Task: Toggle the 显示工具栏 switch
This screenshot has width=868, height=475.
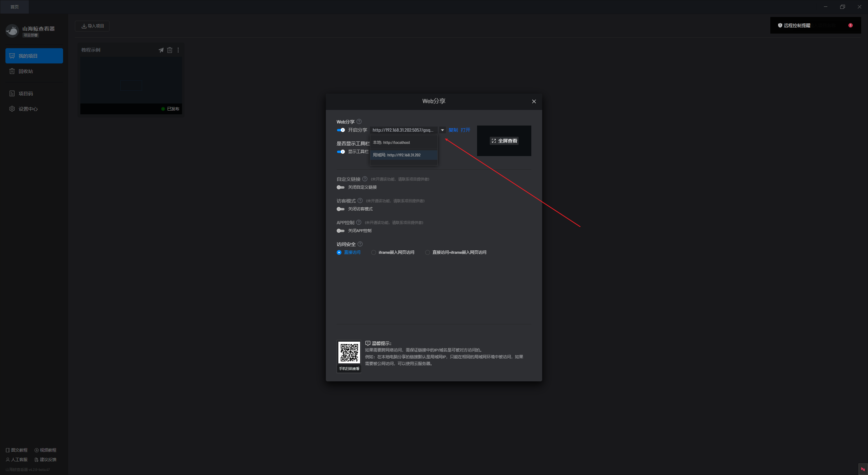Action: coord(341,152)
